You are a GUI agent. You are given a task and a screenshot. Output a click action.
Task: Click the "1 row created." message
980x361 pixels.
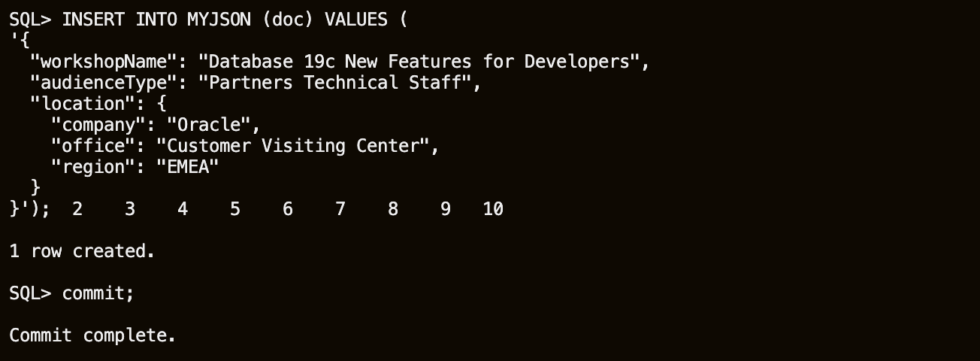click(x=82, y=251)
